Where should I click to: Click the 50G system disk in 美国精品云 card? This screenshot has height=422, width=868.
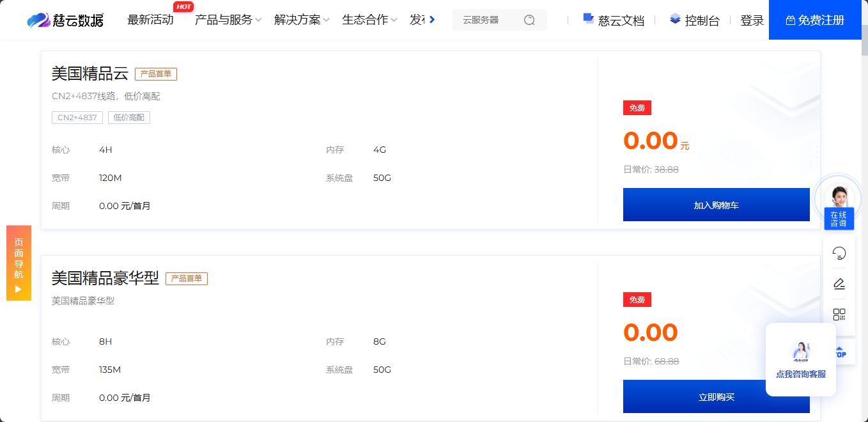point(382,178)
